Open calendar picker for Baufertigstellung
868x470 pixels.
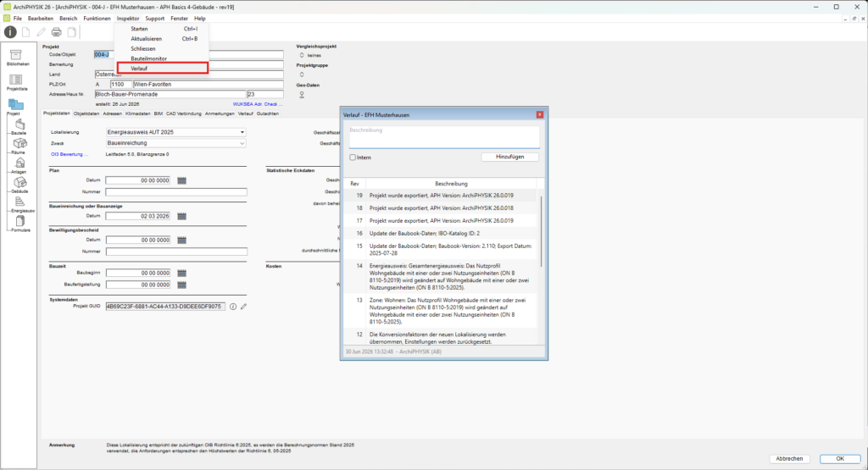point(181,285)
